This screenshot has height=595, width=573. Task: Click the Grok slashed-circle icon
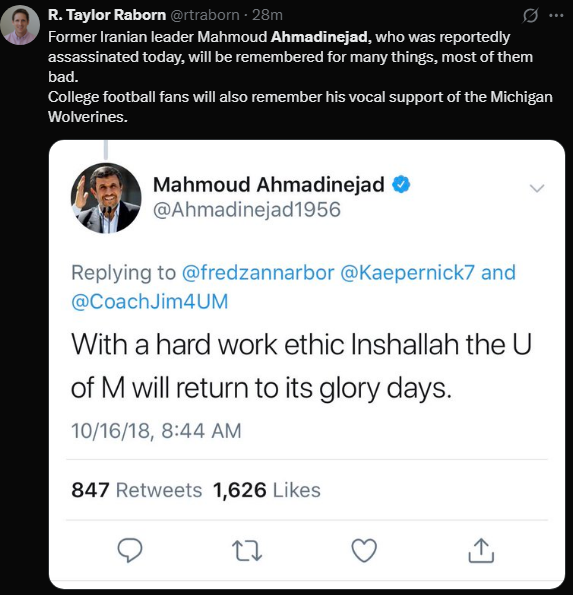pos(530,16)
